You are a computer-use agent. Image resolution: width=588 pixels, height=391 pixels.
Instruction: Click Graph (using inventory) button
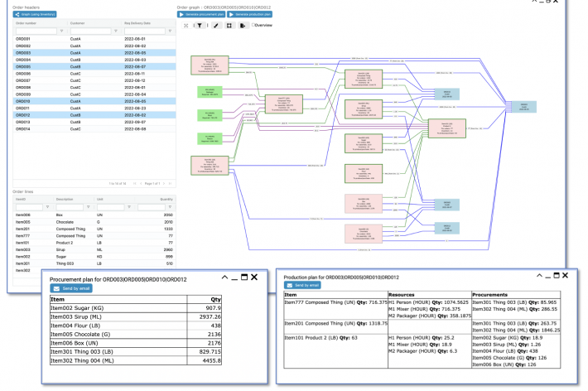point(35,14)
